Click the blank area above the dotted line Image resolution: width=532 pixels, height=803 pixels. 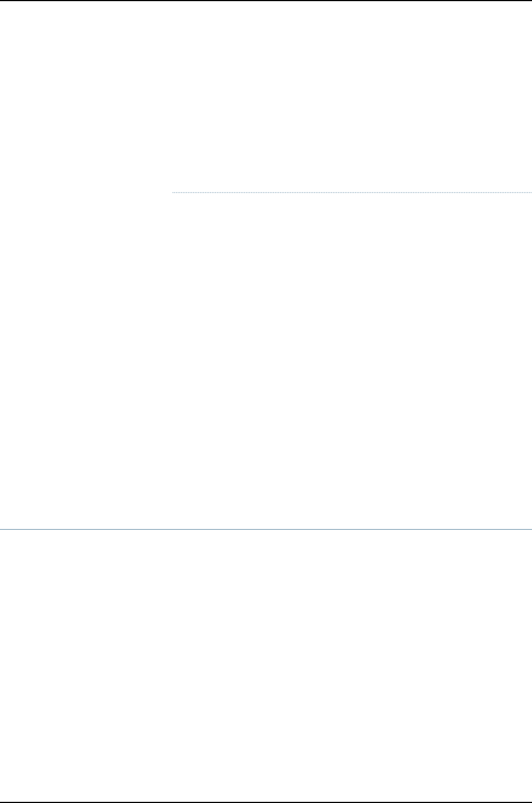pos(352,97)
